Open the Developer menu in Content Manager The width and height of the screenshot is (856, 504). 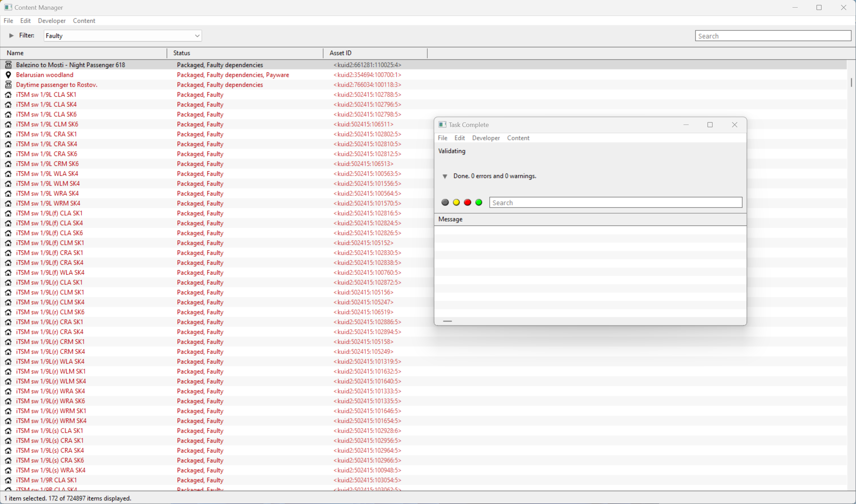click(x=52, y=21)
